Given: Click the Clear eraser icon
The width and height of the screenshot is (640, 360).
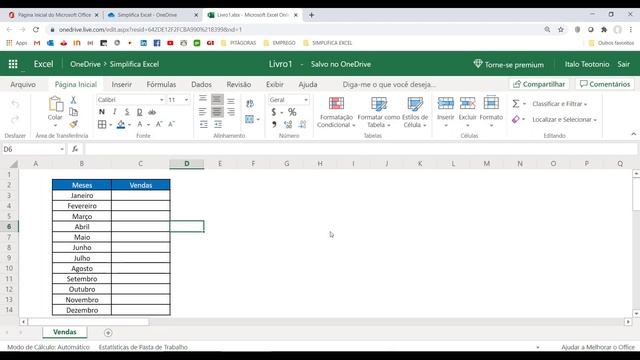Looking at the screenshot, I should pyautogui.click(x=516, y=119).
